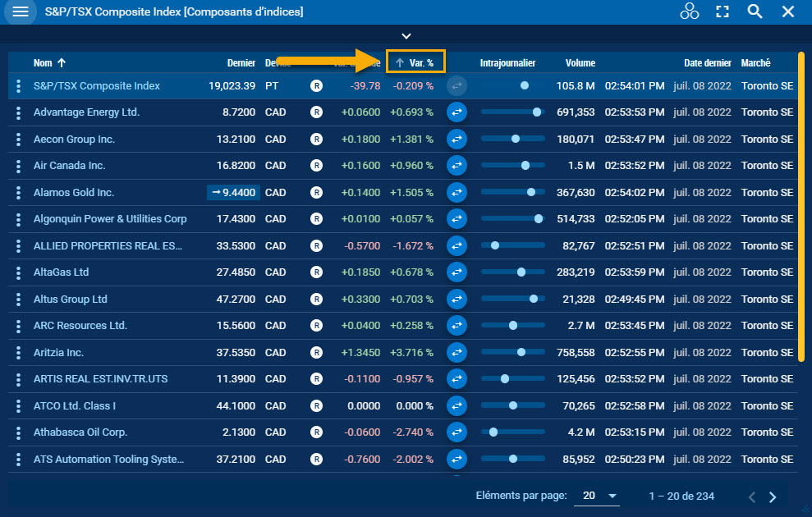812x517 pixels.
Task: Click intraday range slider for Altus Group
Action: coord(512,300)
